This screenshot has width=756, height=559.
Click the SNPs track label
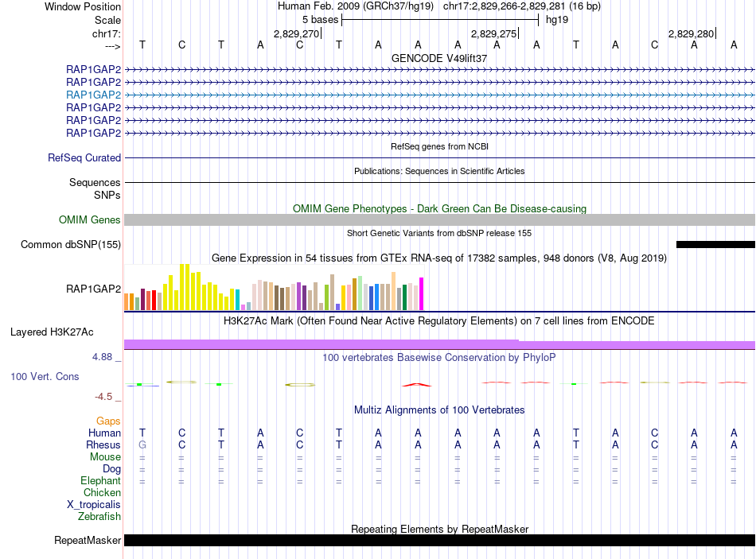point(107,195)
